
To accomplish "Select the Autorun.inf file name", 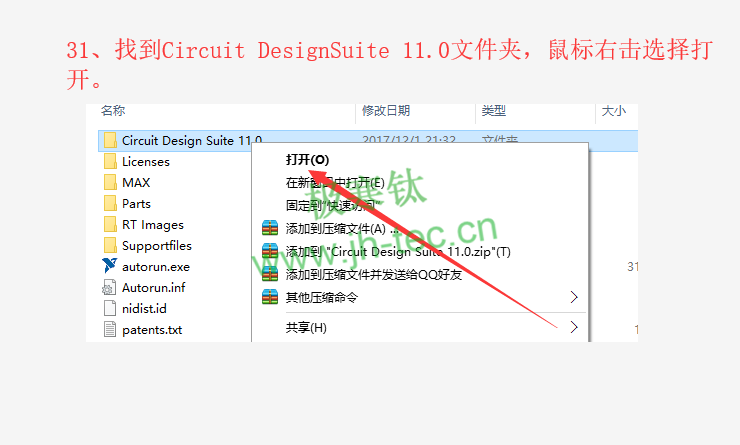I will coord(153,287).
